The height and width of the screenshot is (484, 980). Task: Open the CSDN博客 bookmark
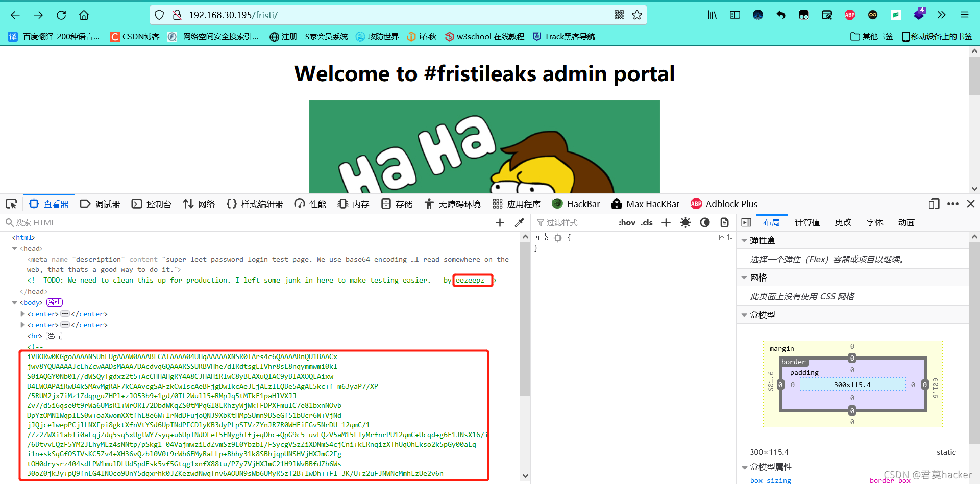(135, 37)
